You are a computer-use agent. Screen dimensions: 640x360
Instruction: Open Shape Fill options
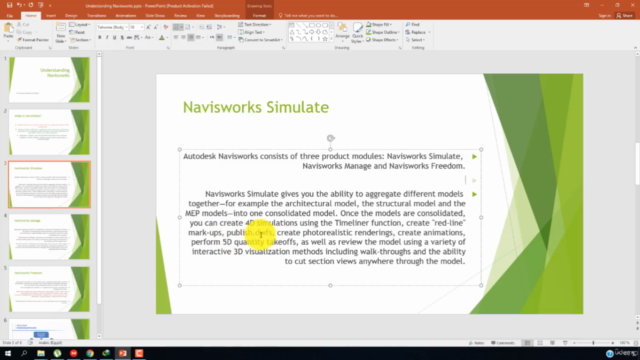(379, 24)
